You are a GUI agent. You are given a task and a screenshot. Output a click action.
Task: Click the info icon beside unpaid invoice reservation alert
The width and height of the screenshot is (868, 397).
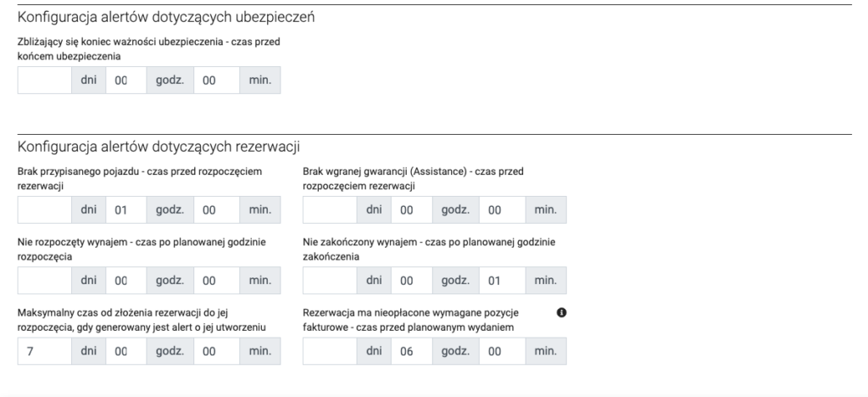point(561,313)
